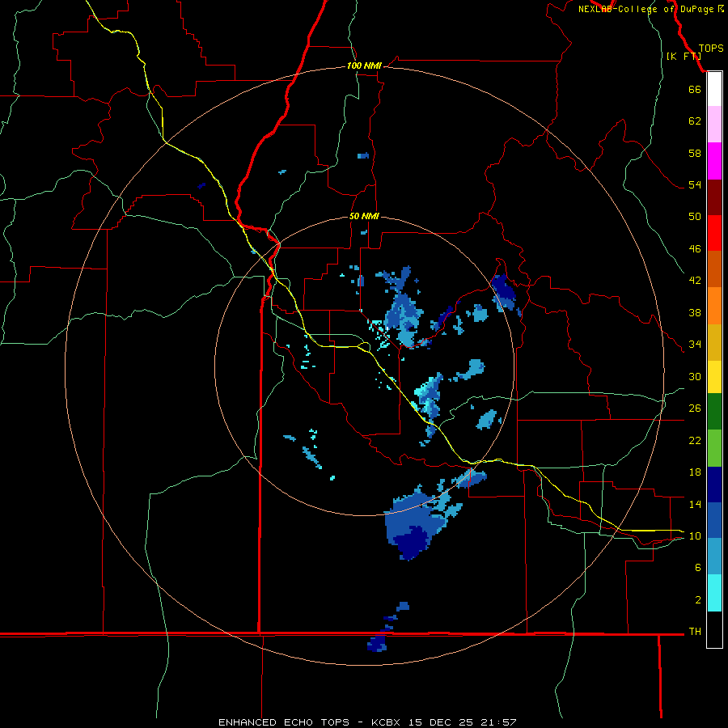The height and width of the screenshot is (728, 728).
Task: Click legend value 66
Action: 695,89
